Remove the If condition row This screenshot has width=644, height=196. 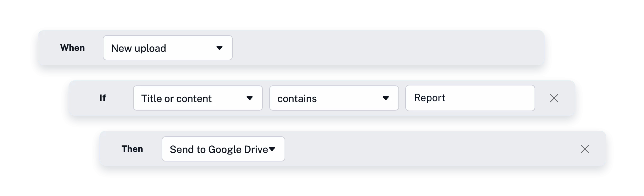click(x=554, y=98)
